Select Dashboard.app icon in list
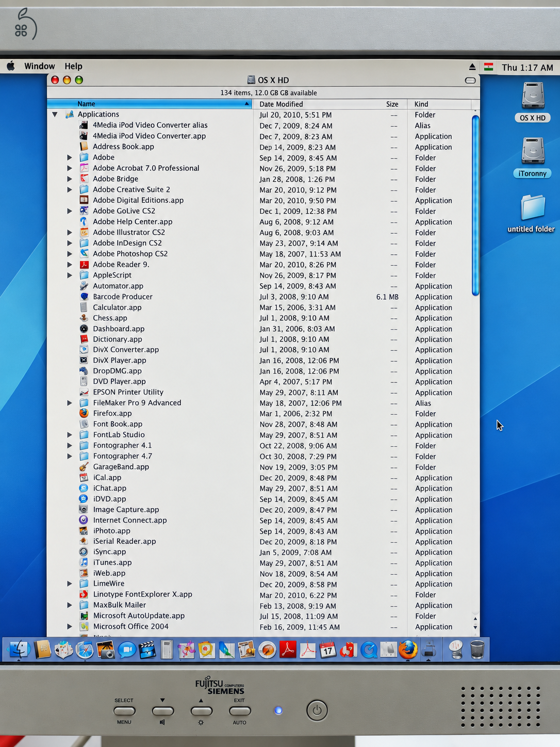This screenshot has height=747, width=560. (x=84, y=329)
